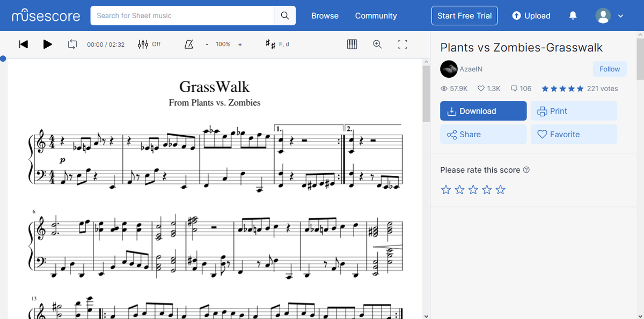Click Plants vs Zombies-Grasswalk heading
The image size is (644, 319).
pyautogui.click(x=522, y=47)
